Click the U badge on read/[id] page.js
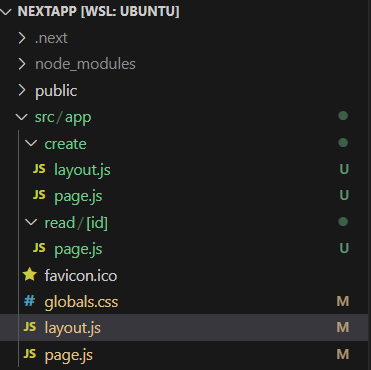This screenshot has height=370, width=371. coord(344,248)
